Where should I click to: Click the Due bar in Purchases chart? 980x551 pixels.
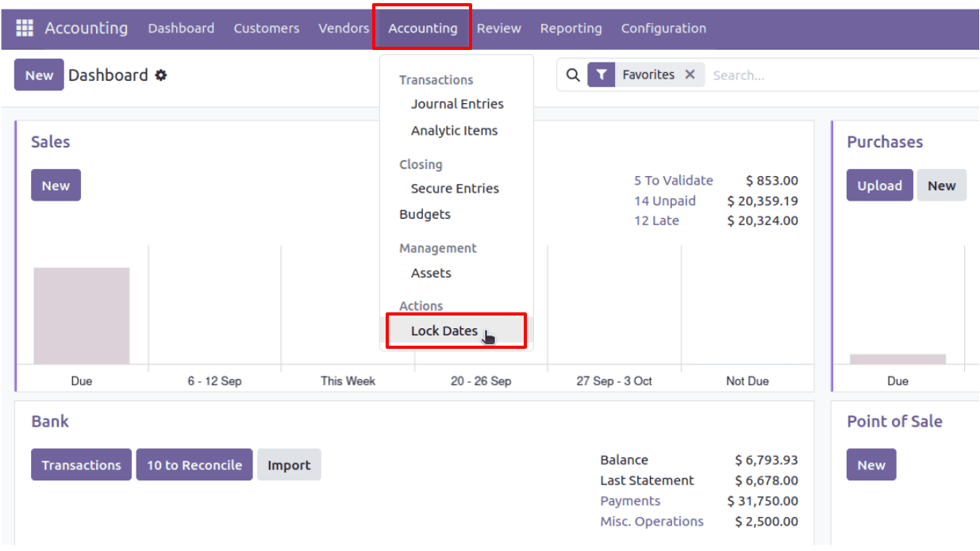click(897, 359)
